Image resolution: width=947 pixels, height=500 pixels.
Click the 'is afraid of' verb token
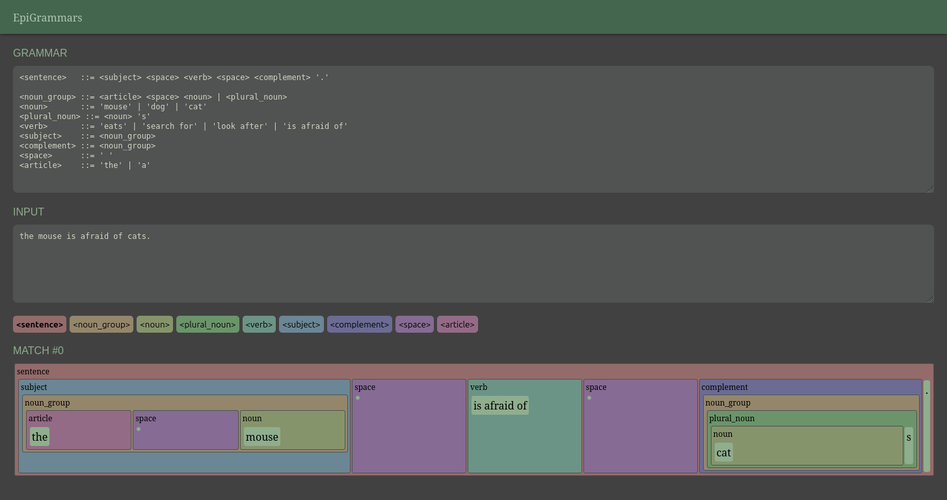click(x=500, y=406)
